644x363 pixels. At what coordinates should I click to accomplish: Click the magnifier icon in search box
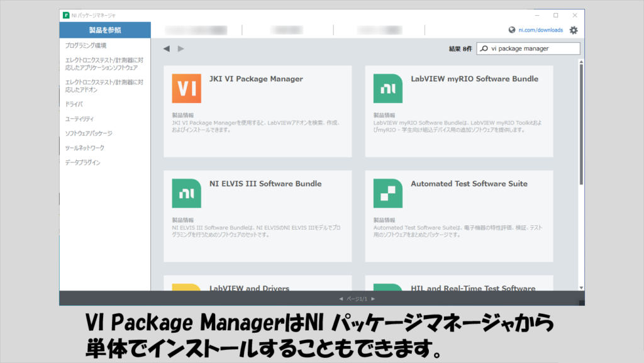coord(484,48)
